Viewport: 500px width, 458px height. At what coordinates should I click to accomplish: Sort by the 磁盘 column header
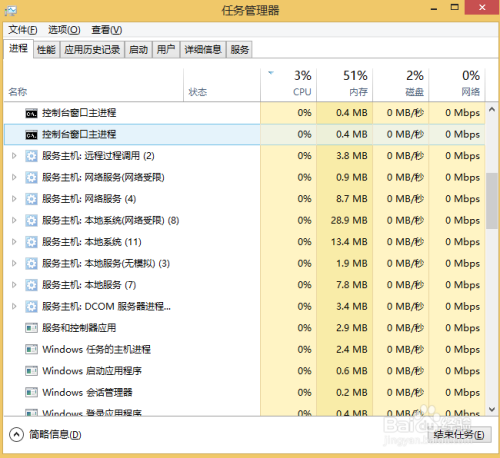coord(400,85)
